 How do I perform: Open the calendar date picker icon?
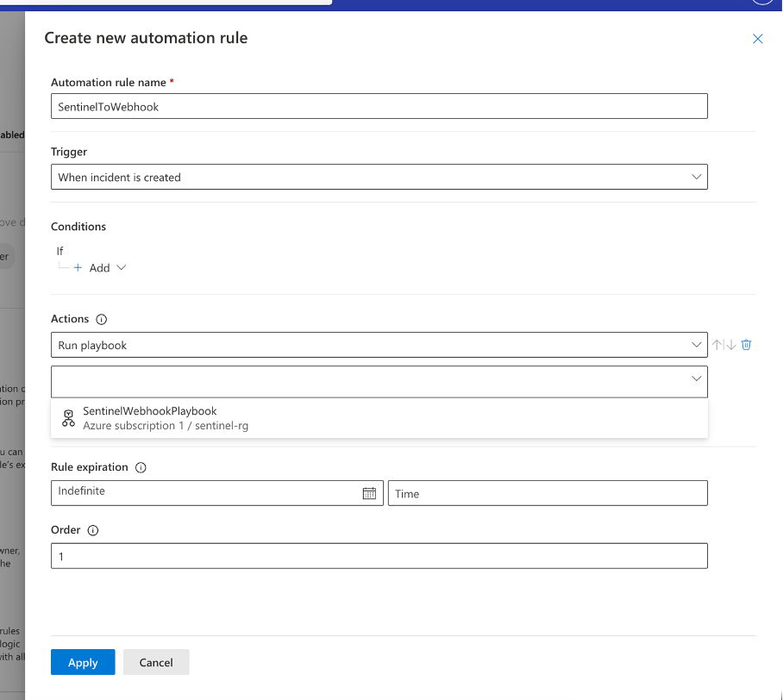[x=369, y=493]
